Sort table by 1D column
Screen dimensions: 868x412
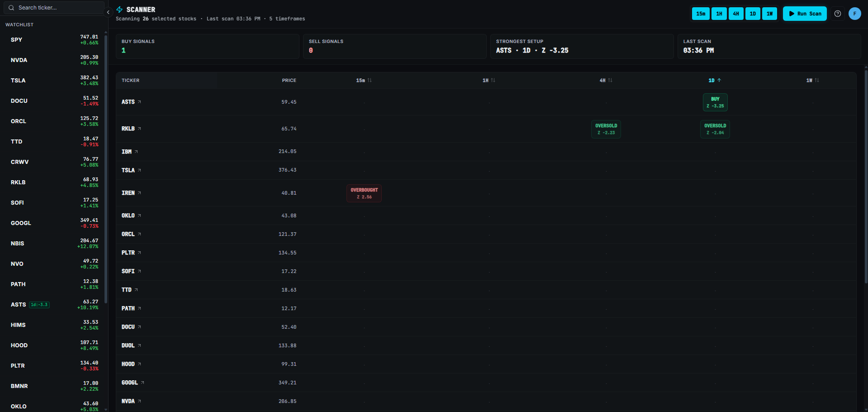coord(715,80)
